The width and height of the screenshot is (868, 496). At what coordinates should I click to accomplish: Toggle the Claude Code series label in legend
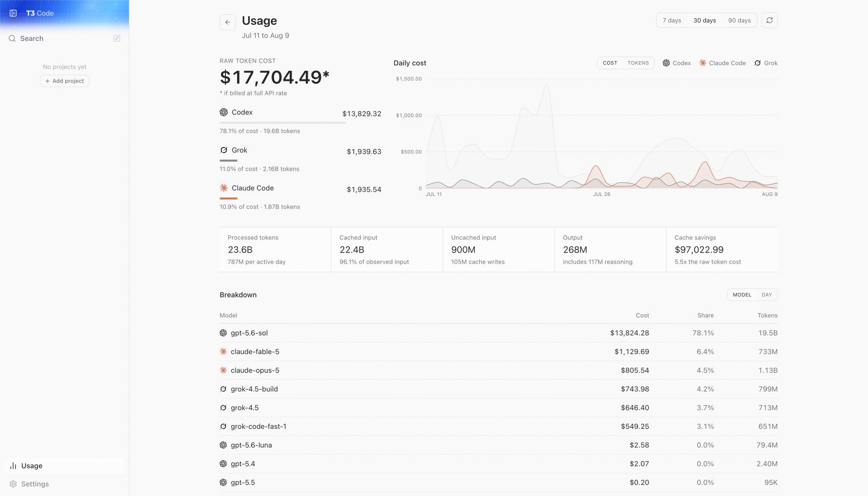[x=727, y=63]
